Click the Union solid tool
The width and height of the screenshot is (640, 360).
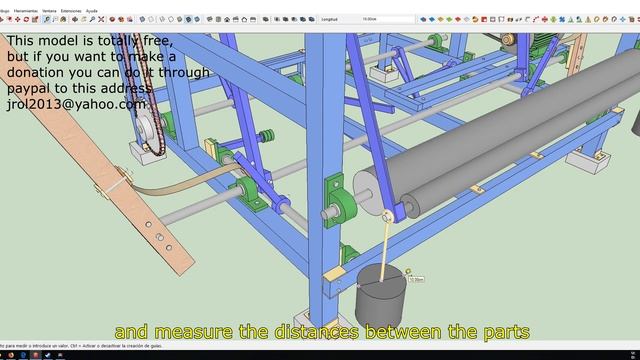pyautogui.click(x=285, y=19)
